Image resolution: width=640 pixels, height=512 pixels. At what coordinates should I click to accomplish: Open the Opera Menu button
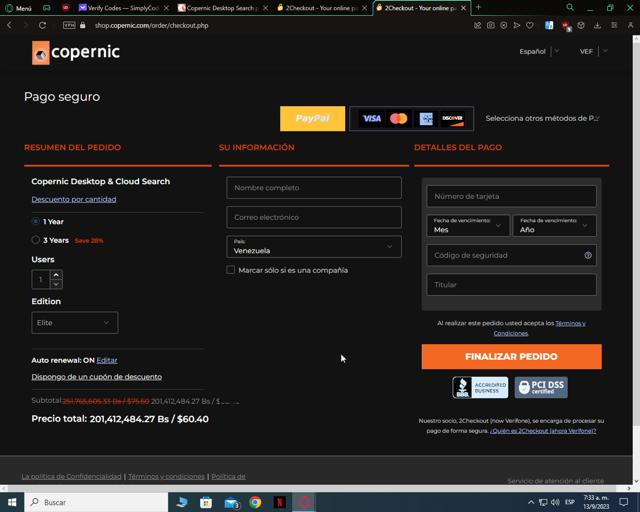pyautogui.click(x=18, y=8)
